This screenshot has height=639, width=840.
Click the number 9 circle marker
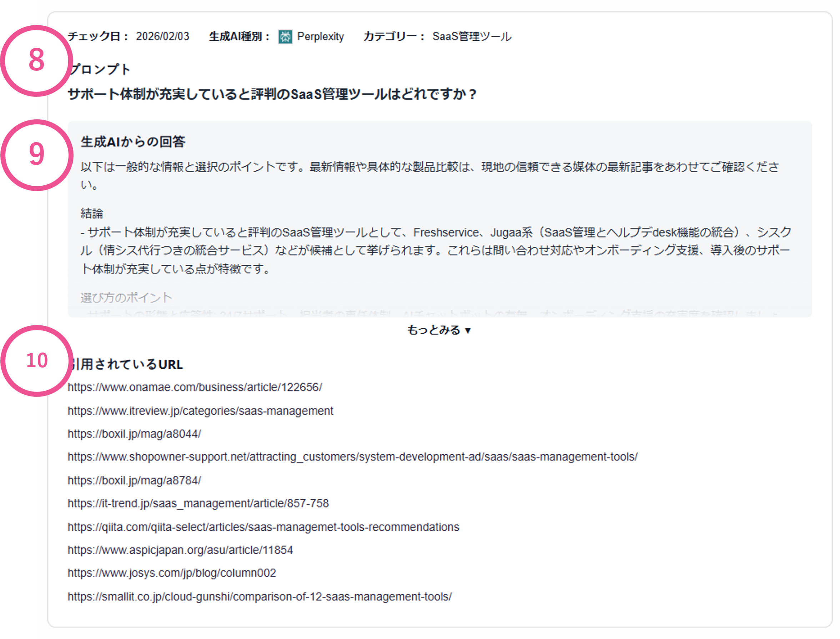point(36,155)
